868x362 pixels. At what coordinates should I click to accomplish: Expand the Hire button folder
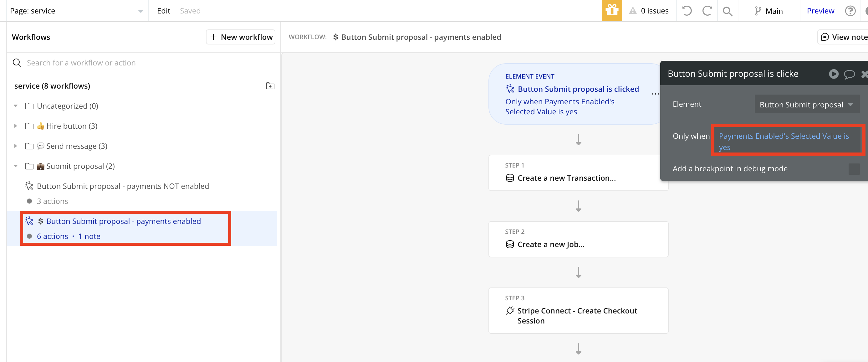tap(16, 126)
